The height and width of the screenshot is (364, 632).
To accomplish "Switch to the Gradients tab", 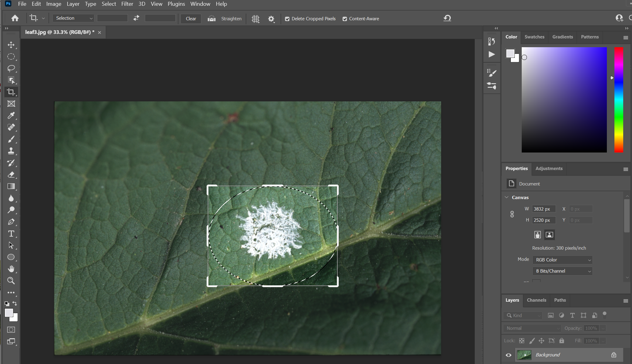I will coord(563,37).
